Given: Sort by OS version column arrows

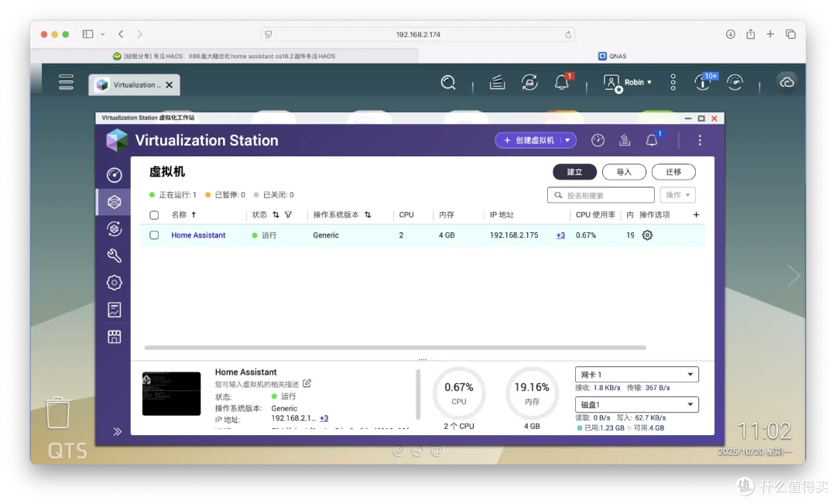Looking at the screenshot, I should 368,215.
